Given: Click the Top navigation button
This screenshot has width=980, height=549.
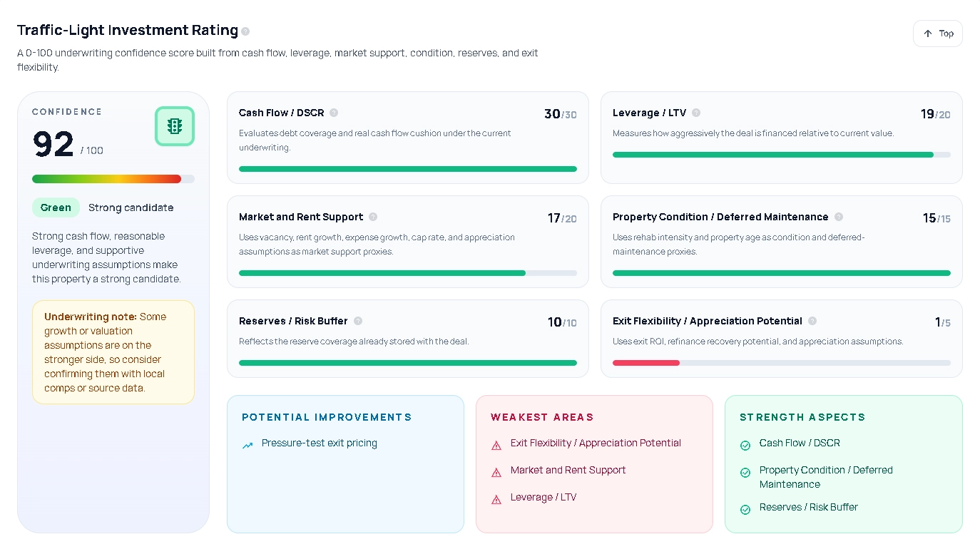Looking at the screenshot, I should 937,33.
